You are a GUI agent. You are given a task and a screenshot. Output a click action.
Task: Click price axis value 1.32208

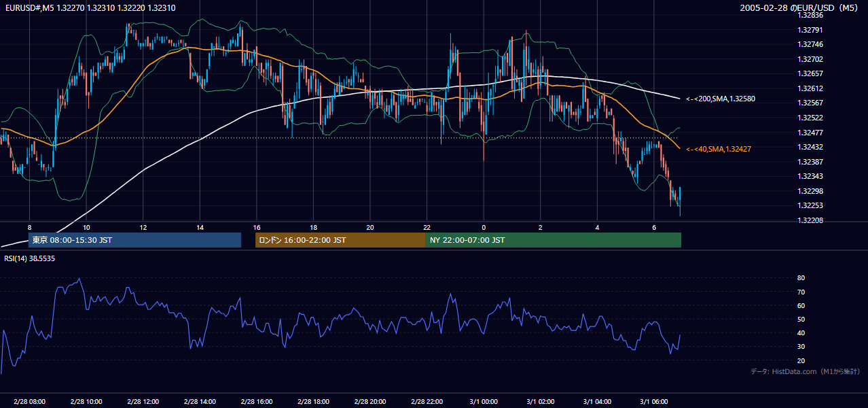click(x=810, y=221)
